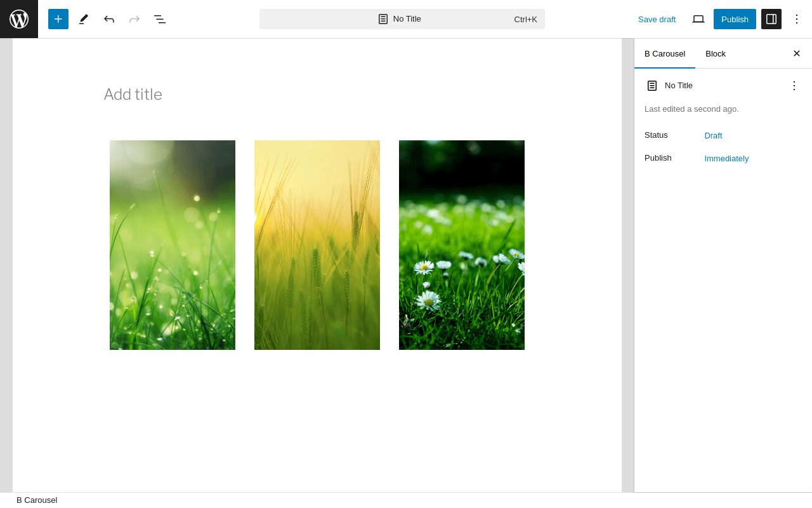Open the block inserter plus button
The image size is (812, 508).
(x=58, y=19)
